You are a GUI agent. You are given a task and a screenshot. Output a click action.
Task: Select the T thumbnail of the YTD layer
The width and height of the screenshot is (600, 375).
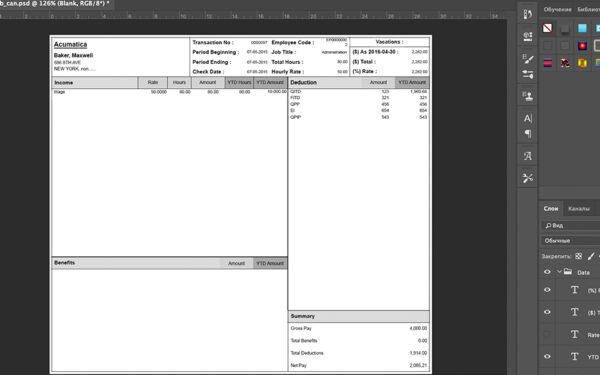[x=574, y=357]
